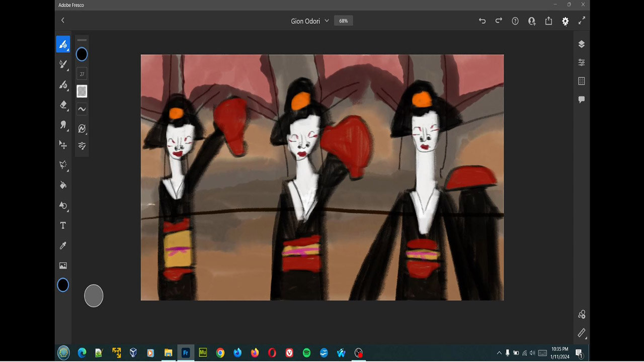
Task: Open the pressure dynamics option
Action: click(82, 129)
